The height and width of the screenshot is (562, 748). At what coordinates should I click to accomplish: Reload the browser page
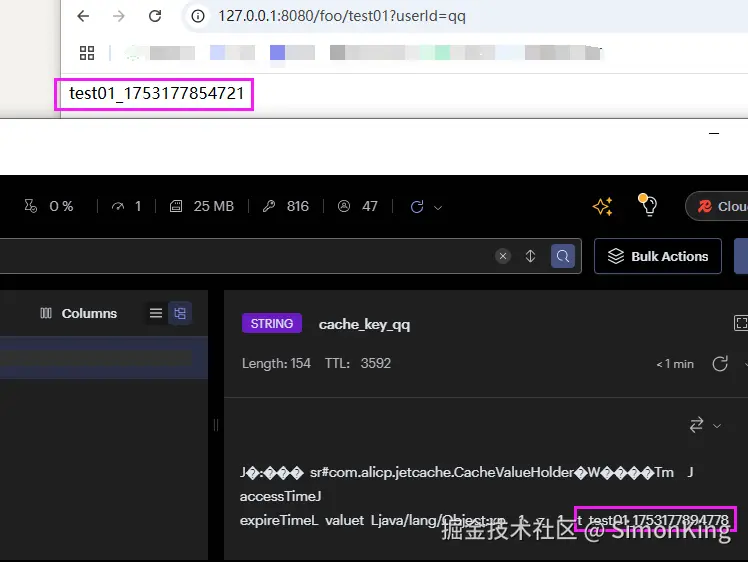[x=155, y=16]
